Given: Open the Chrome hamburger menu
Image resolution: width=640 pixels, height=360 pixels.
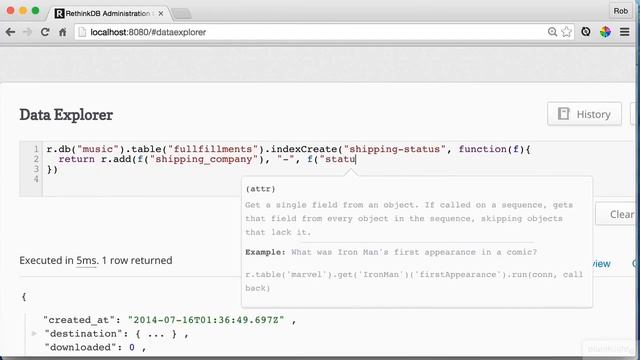Looking at the screenshot, I should click(624, 32).
